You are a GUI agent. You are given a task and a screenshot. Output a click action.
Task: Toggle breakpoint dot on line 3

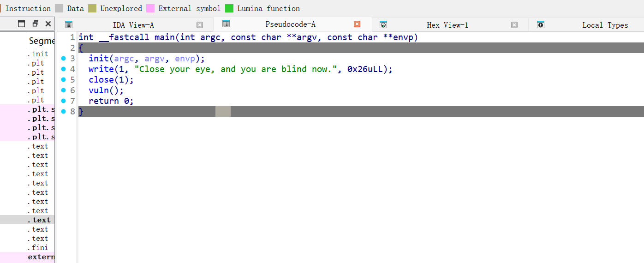point(64,58)
